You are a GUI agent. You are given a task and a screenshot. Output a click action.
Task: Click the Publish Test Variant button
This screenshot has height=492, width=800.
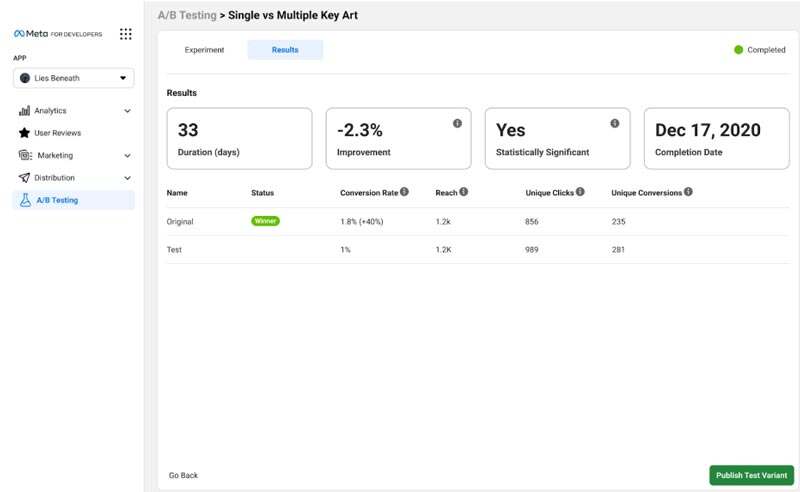(x=752, y=475)
